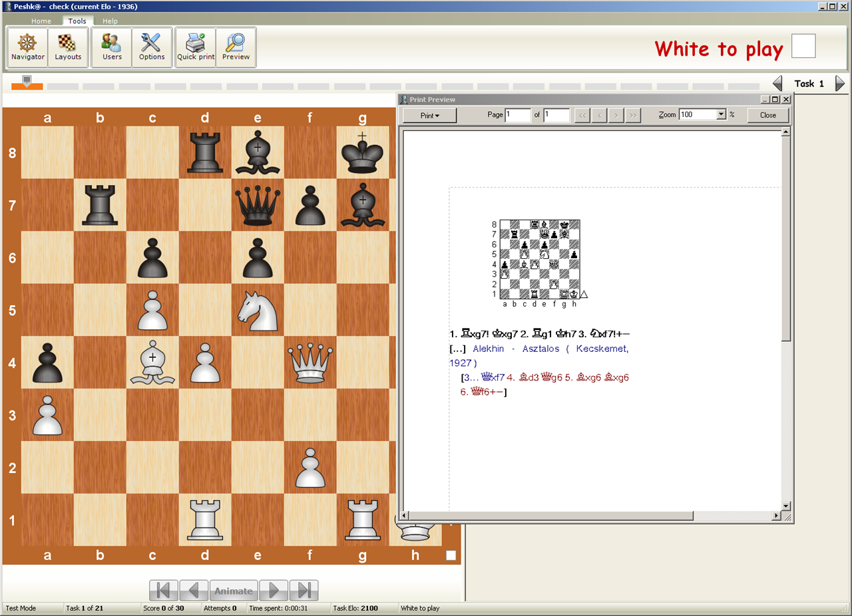Jump to last move button
Screen dimensions: 852x616
[x=304, y=591]
